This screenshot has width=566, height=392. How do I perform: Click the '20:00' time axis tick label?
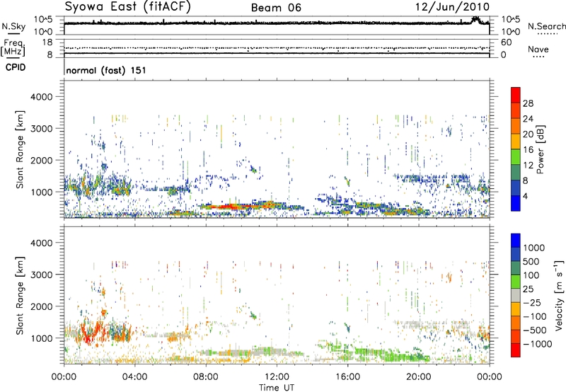[x=418, y=377]
